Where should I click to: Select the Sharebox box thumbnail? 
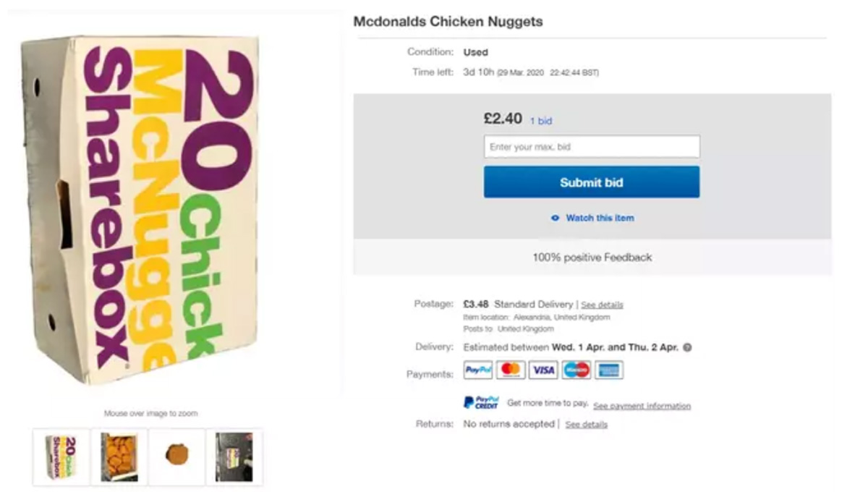[61, 457]
